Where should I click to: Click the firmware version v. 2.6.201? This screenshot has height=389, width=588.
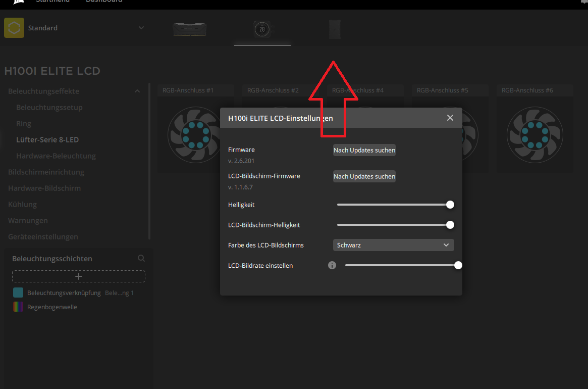[241, 161]
